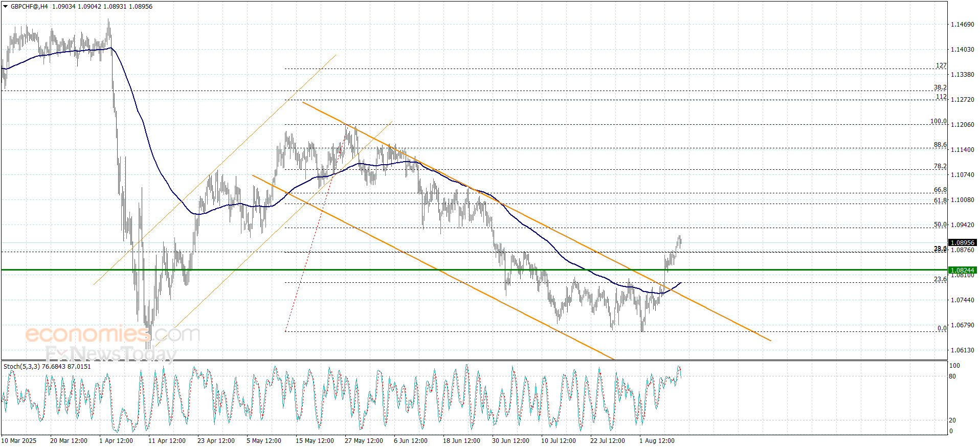Click the current price label 1.08956
980x447 pixels.
click(x=962, y=243)
